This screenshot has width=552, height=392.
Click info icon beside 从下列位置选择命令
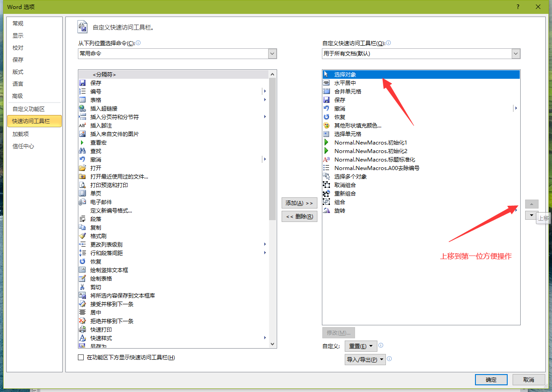[138, 43]
